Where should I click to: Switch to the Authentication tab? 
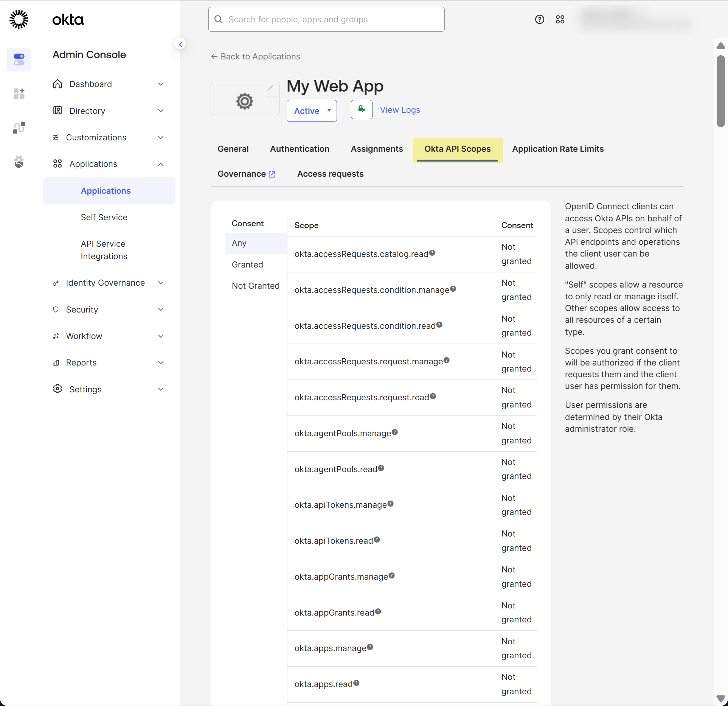(300, 149)
